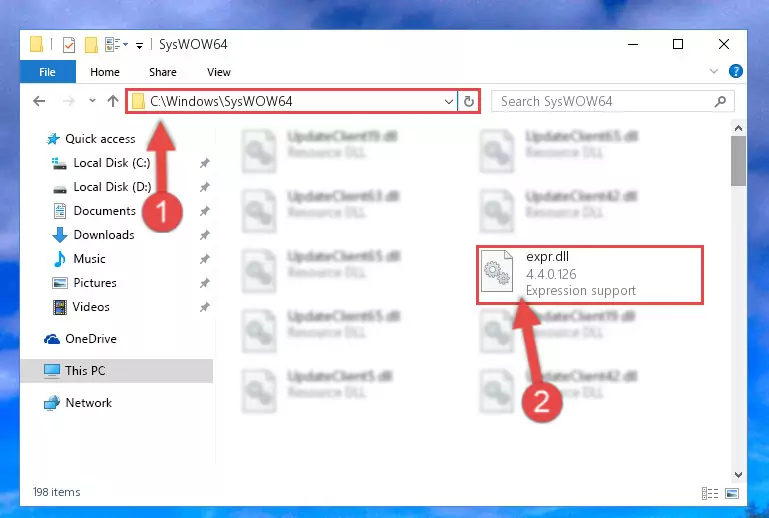Image resolution: width=769 pixels, height=518 pixels.
Task: Click the Downloads arrow icon in sidebar
Action: (60, 235)
